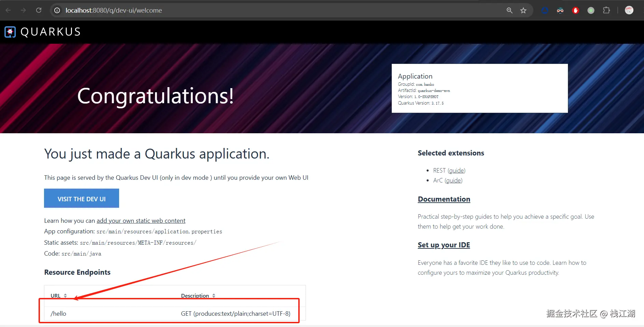
Task: Open the 'Set up your IDE' link
Action: click(x=444, y=245)
